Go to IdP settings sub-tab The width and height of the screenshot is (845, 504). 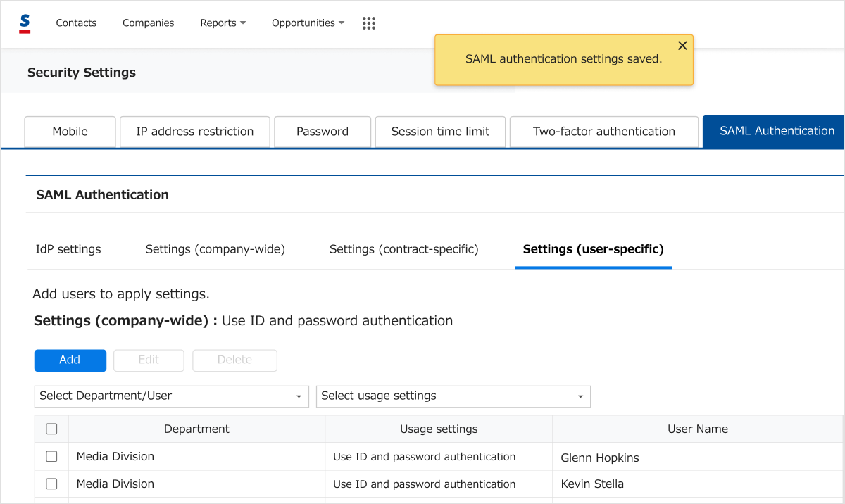point(68,249)
